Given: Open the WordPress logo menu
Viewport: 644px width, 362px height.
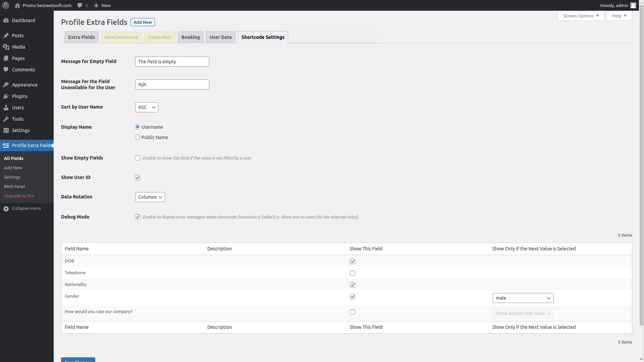Looking at the screenshot, I should click(x=5, y=5).
